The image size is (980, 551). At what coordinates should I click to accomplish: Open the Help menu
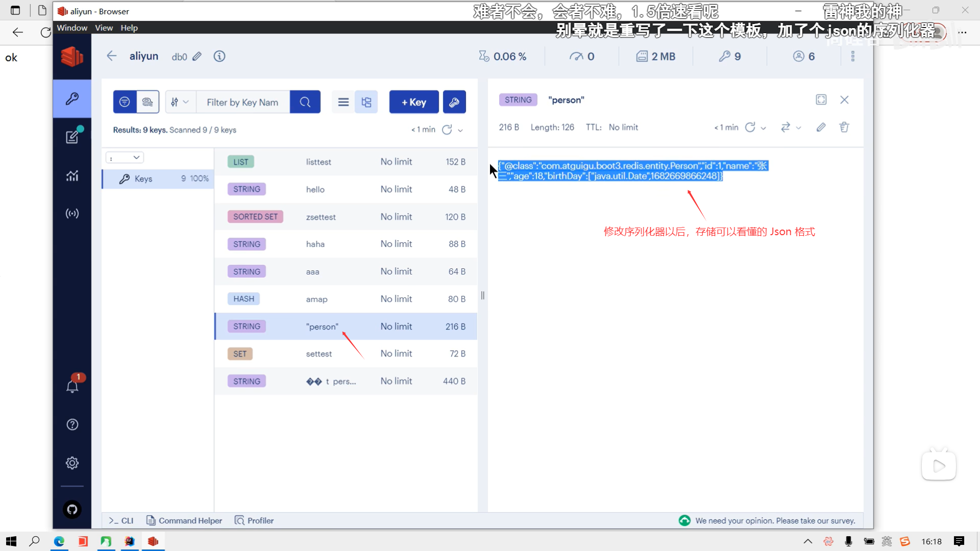pyautogui.click(x=129, y=28)
